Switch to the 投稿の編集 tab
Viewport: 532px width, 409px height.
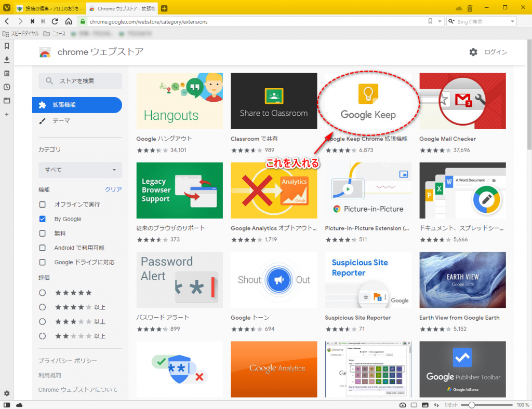tap(47, 8)
